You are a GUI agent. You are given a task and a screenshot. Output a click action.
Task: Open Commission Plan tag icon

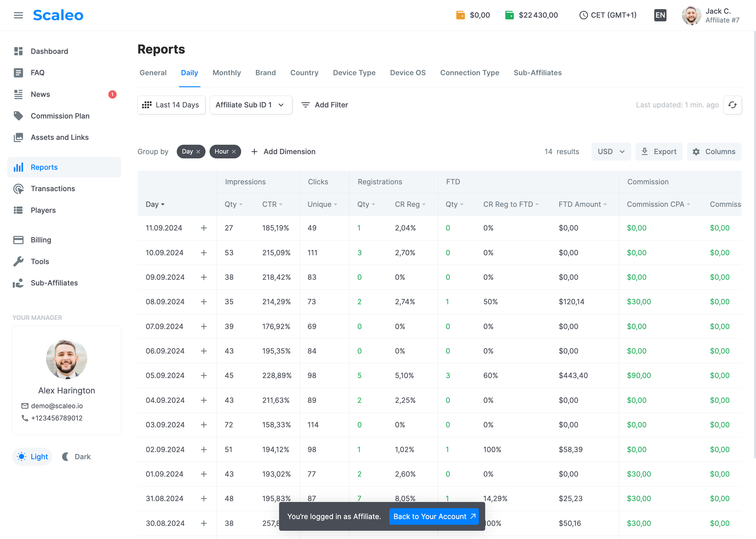tap(18, 116)
